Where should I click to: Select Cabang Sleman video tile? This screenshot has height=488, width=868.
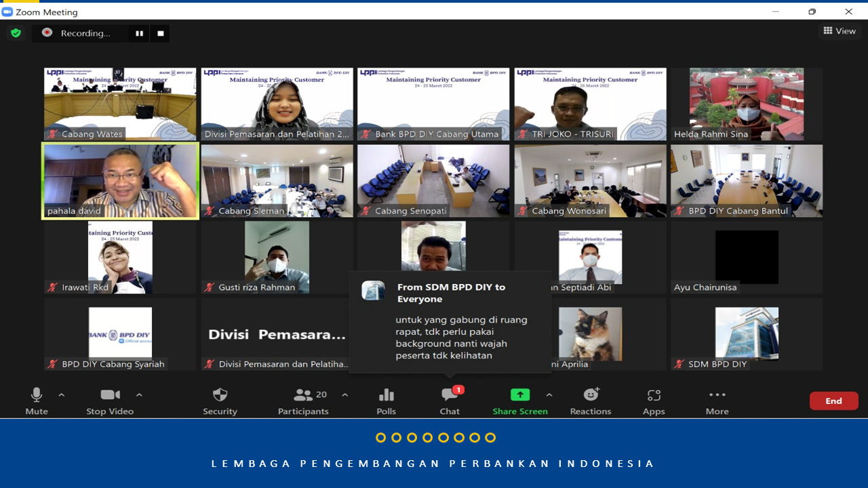277,181
